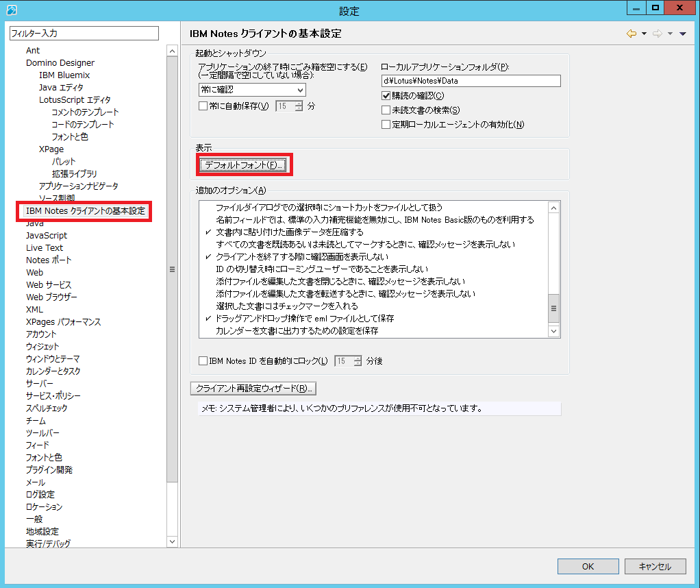This screenshot has width=700, height=588.
Task: Select Web サービス tree item
Action: 49,284
